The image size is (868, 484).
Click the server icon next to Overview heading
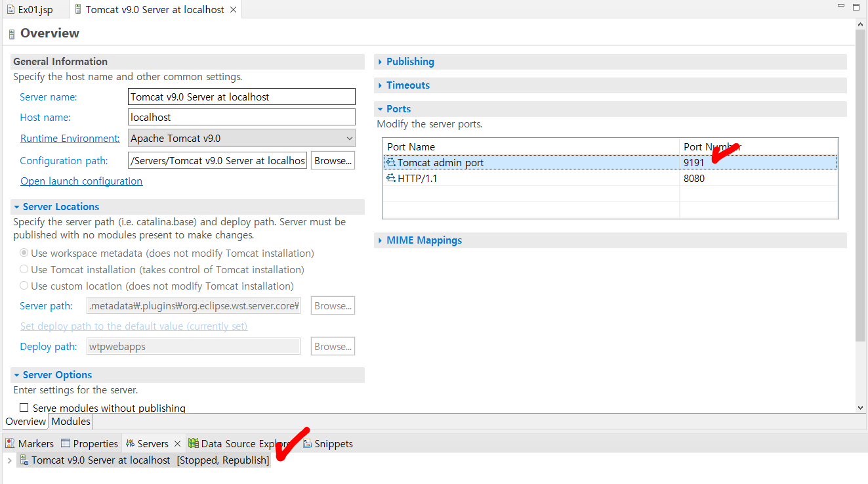point(11,34)
